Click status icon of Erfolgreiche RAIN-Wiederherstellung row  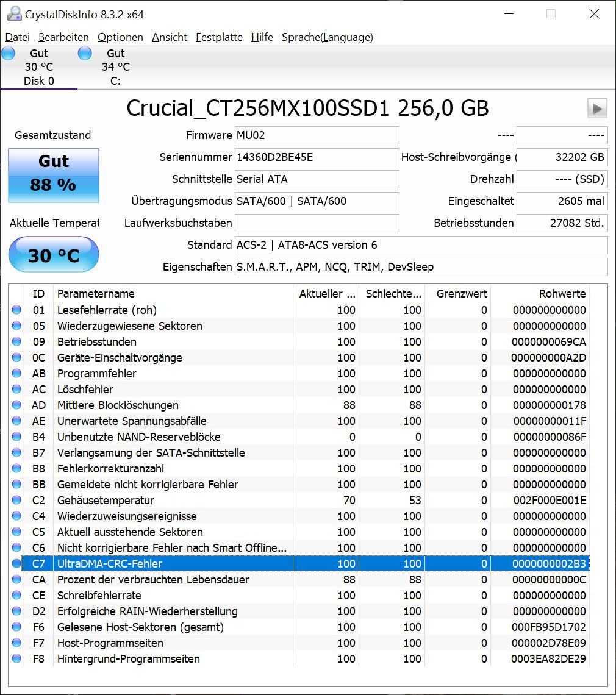coord(16,611)
